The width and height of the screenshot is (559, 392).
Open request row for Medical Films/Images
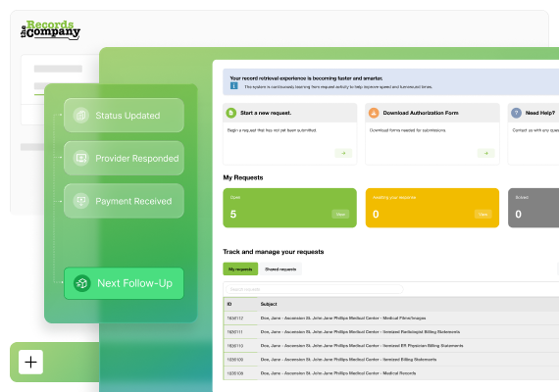[x=390, y=318]
